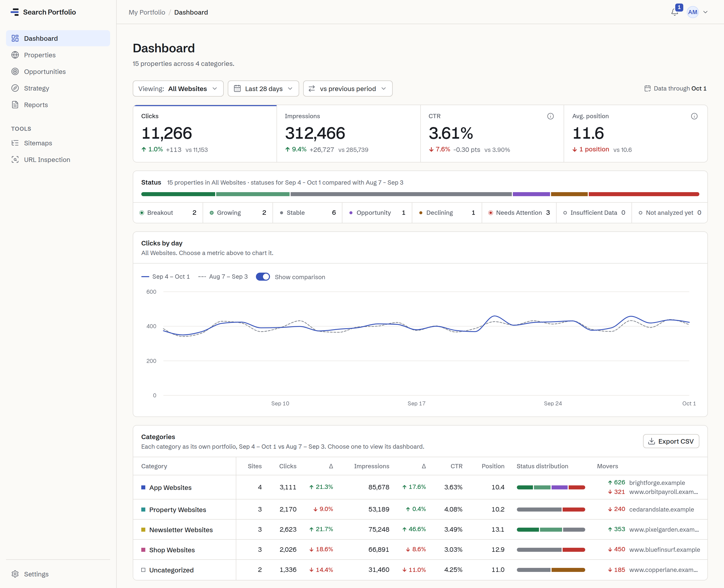Open the Shop Websites category row

point(420,549)
